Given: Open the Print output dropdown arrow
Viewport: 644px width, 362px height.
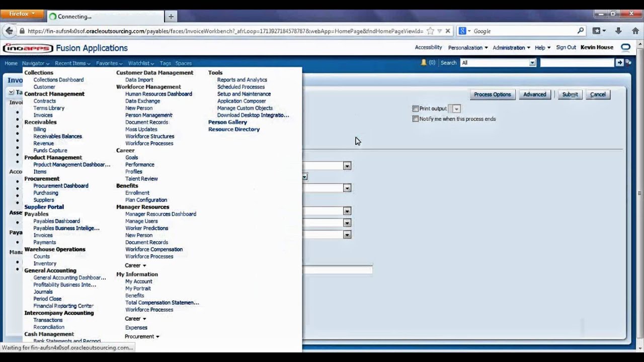Looking at the screenshot, I should [456, 109].
